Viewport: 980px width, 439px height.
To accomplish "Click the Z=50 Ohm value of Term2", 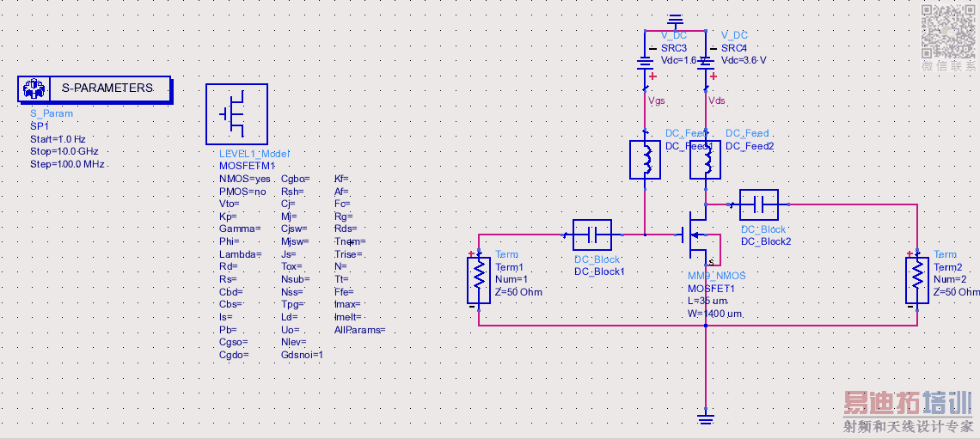I will 956,292.
